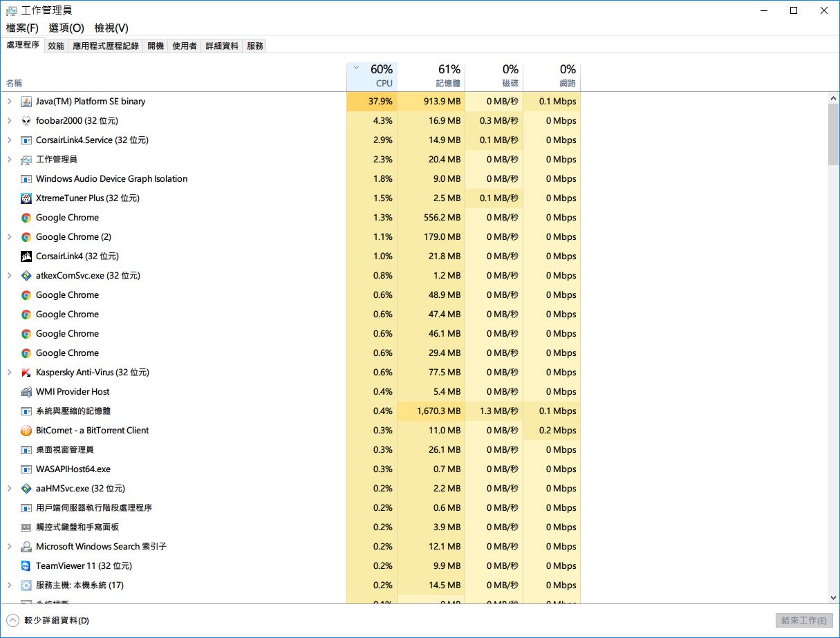Click the Chrome icon in 48.9 MB row
Screen dimensions: 840x638
(x=26, y=295)
